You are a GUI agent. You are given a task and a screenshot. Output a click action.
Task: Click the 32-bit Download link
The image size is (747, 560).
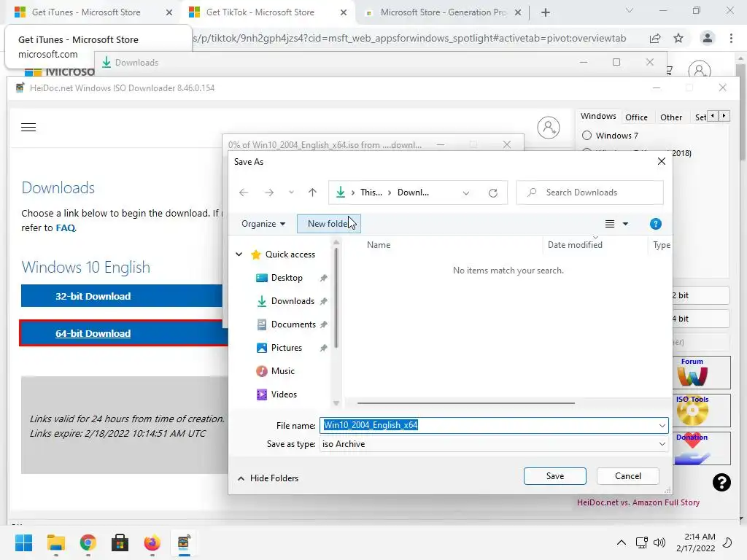(93, 296)
